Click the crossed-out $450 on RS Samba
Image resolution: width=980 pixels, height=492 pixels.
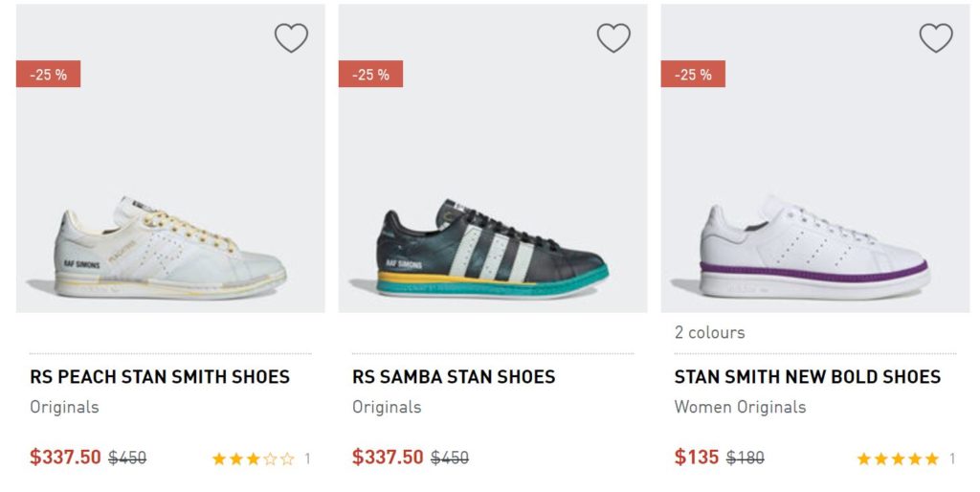(x=450, y=458)
